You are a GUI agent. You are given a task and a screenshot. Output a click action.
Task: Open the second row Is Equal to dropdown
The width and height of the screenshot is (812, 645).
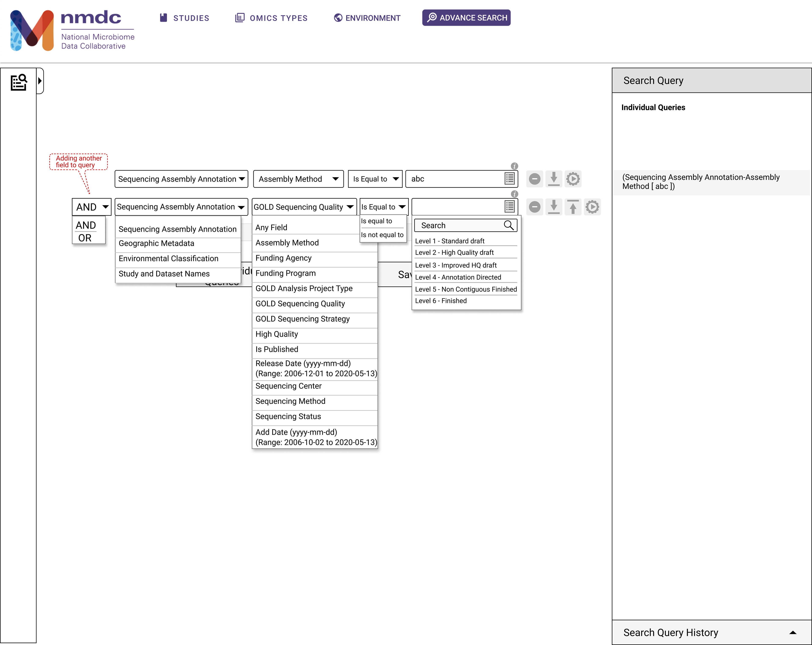384,207
